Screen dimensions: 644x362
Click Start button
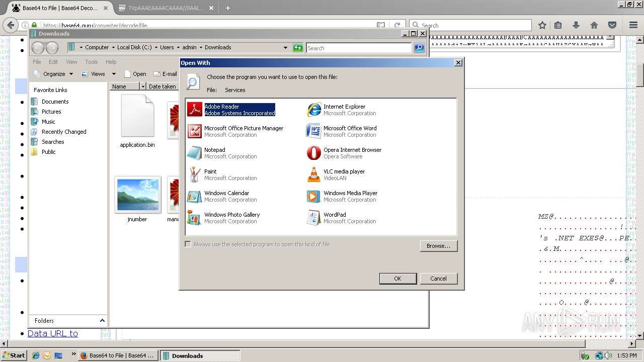tap(14, 355)
